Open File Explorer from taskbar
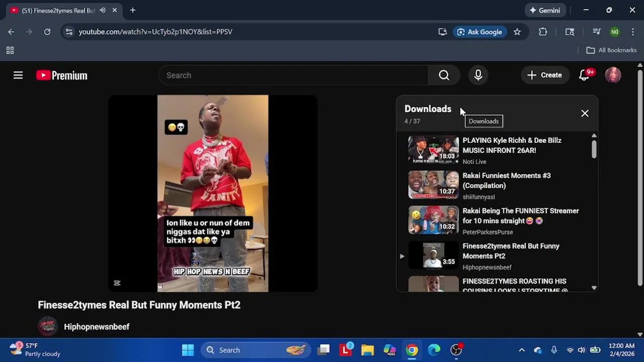644x362 pixels. coord(367,350)
